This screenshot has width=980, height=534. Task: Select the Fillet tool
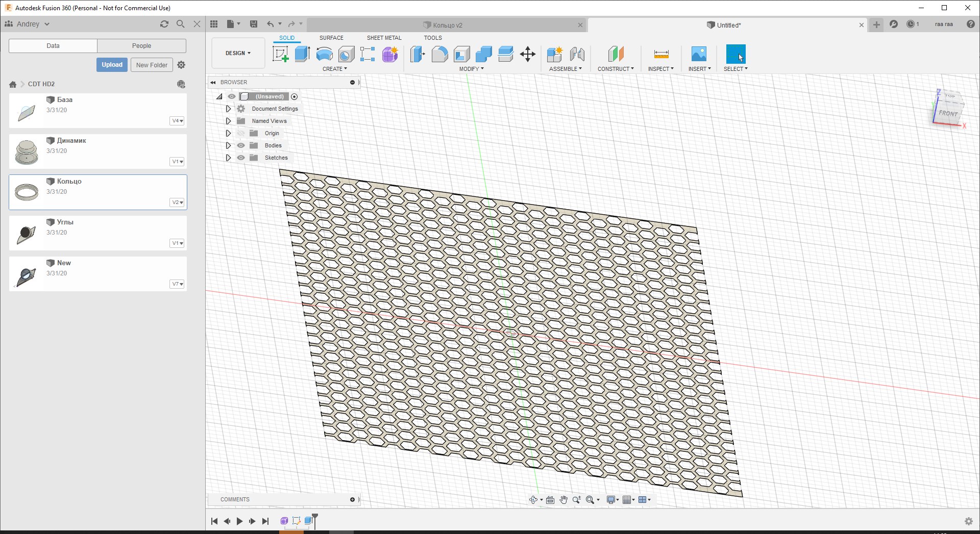click(439, 54)
